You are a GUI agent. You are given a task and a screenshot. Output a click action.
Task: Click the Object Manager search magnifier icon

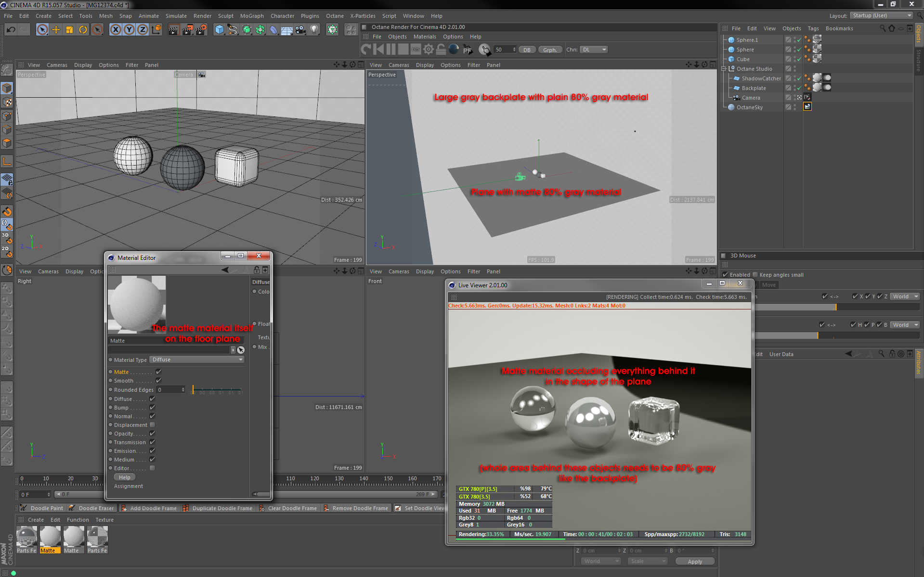tap(883, 28)
